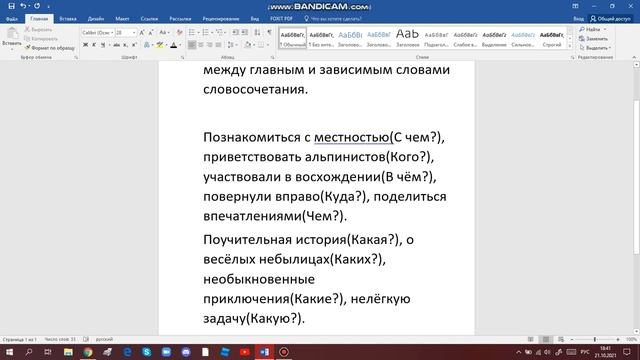Click Найти find button

coord(593,29)
